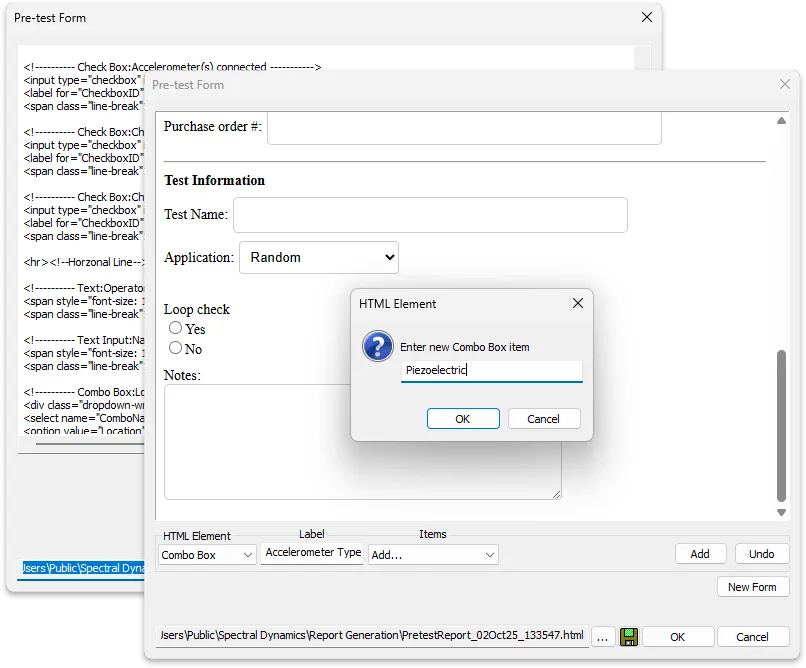Confirm the new Combo Box item with OK

click(463, 419)
